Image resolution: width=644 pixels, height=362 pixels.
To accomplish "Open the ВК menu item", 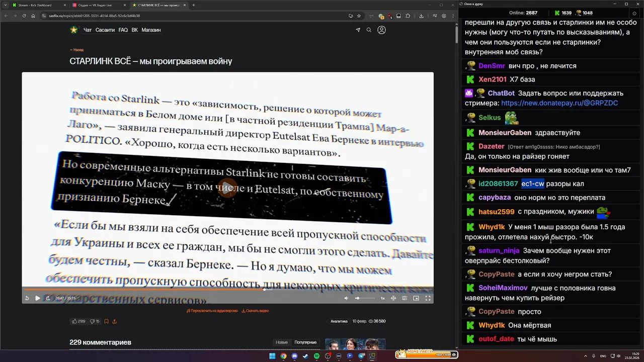I will tap(135, 30).
